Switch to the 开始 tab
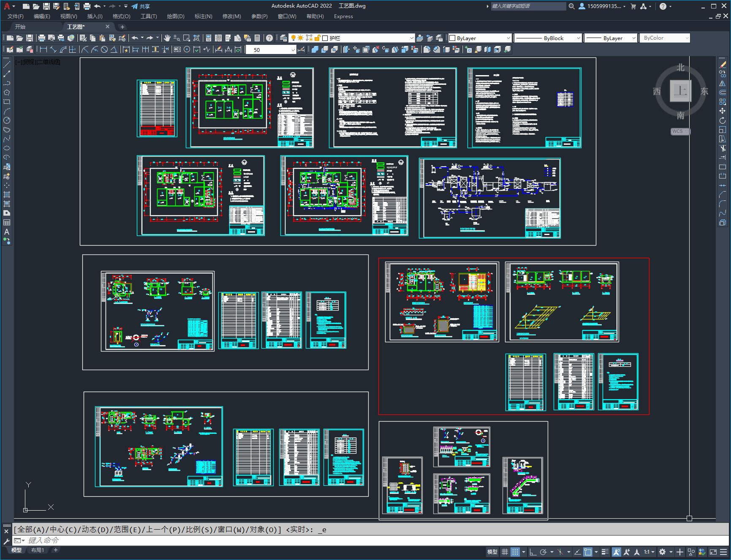 point(20,27)
